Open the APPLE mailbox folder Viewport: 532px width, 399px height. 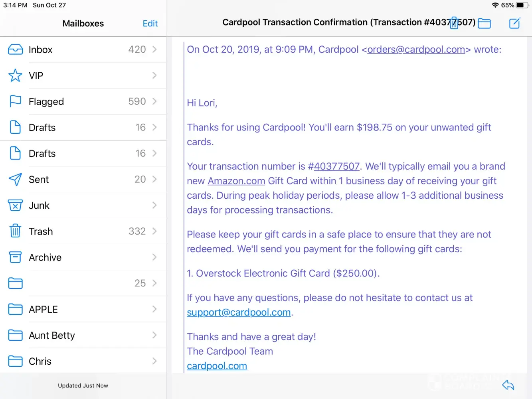pyautogui.click(x=43, y=309)
